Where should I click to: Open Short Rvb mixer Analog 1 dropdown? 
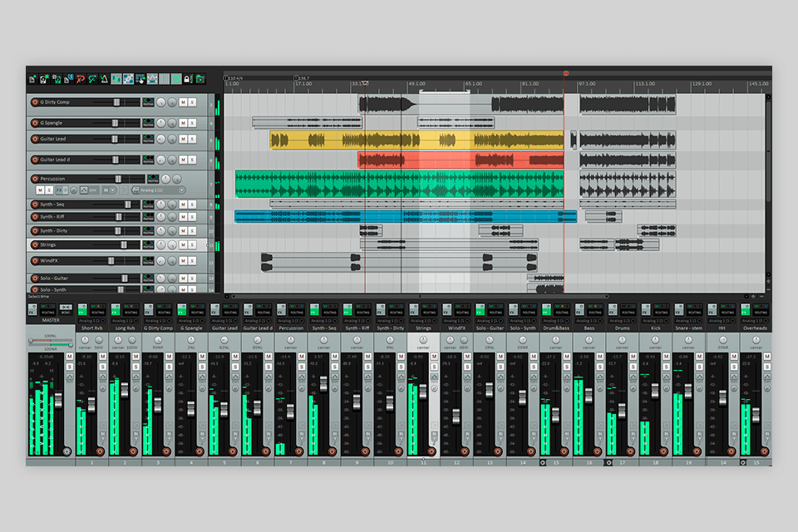click(x=92, y=321)
